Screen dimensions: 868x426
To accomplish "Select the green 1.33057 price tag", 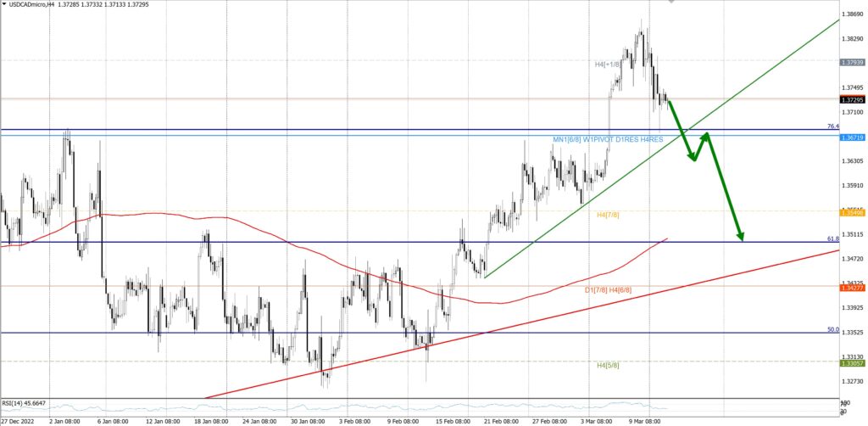I will click(x=851, y=363).
